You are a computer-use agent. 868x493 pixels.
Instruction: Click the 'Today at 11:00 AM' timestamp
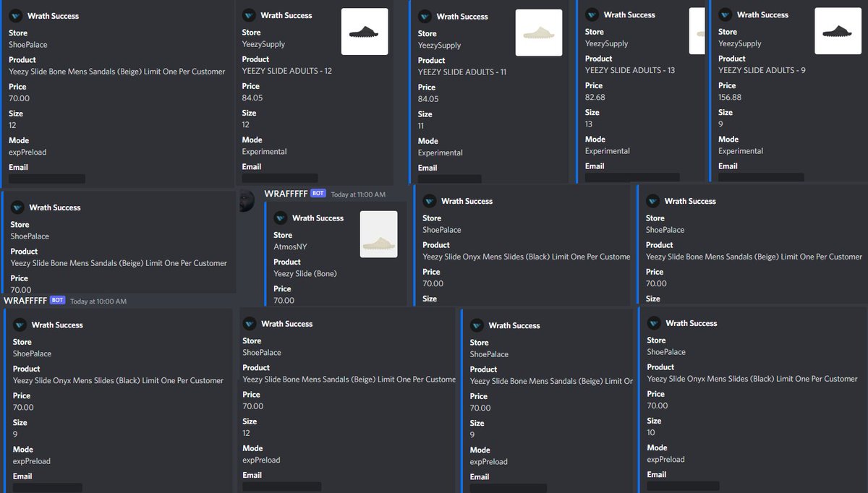pyautogui.click(x=358, y=194)
